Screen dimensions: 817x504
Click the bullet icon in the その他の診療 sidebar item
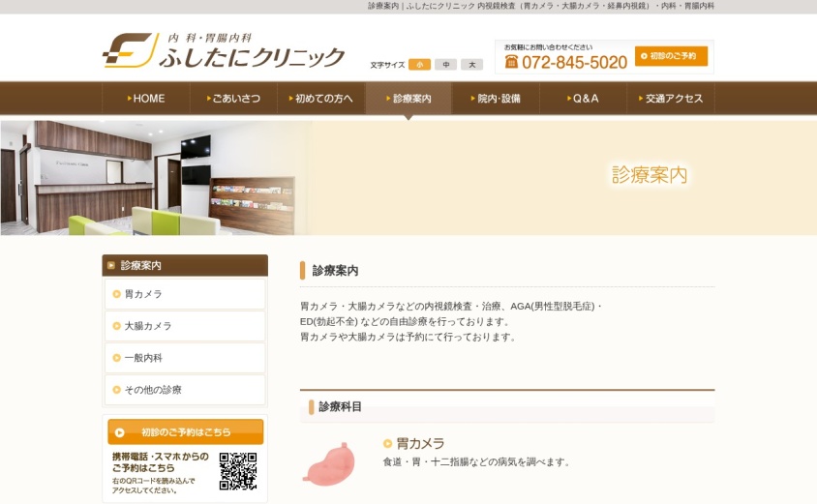pyautogui.click(x=117, y=390)
